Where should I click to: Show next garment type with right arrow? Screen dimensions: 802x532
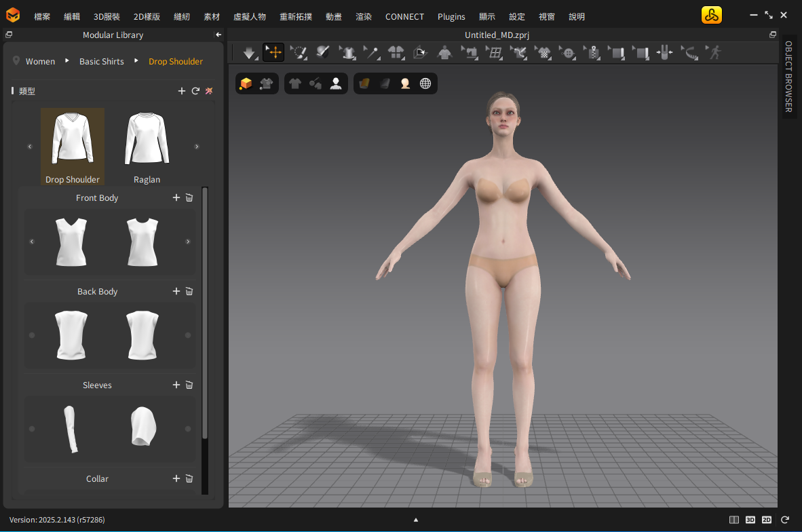point(197,146)
